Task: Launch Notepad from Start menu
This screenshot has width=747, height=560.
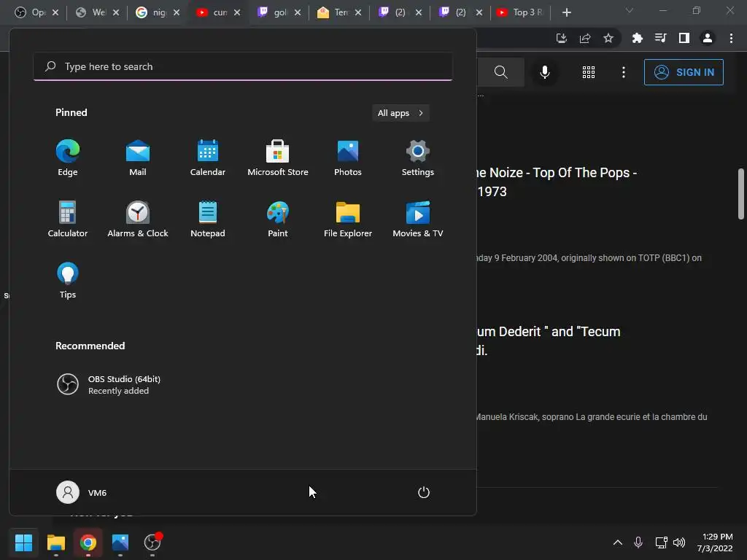Action: (208, 219)
